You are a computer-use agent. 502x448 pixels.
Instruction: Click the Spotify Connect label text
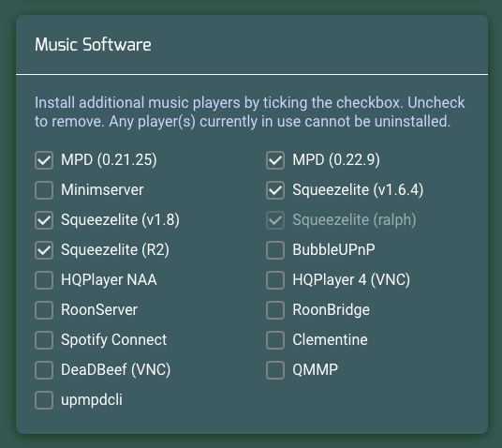click(x=113, y=340)
